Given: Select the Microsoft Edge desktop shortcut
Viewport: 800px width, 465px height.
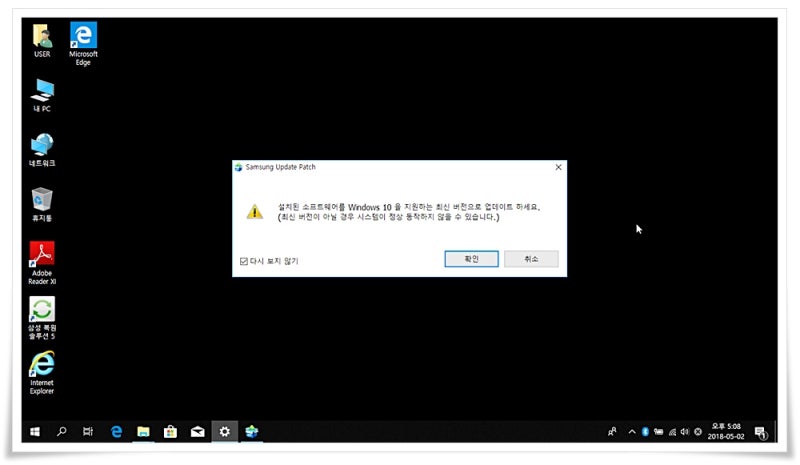Looking at the screenshot, I should tap(83, 43).
